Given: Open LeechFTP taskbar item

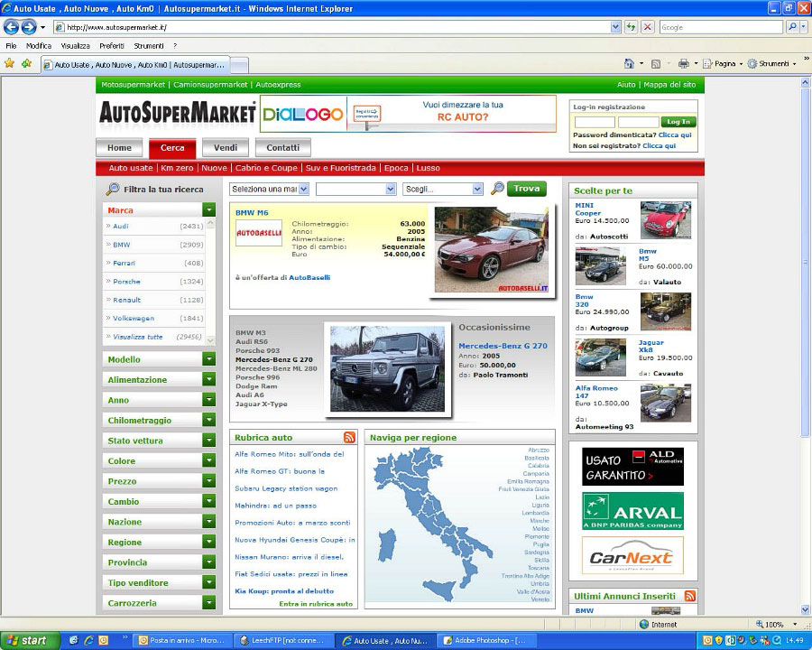Looking at the screenshot, I should (x=282, y=641).
